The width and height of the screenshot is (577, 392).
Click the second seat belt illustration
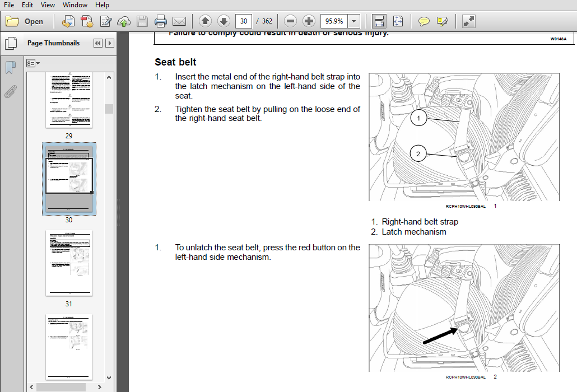click(x=464, y=308)
